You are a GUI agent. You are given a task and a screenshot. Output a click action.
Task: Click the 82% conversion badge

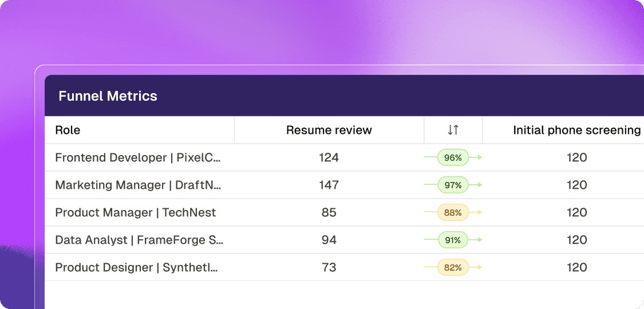click(x=453, y=268)
